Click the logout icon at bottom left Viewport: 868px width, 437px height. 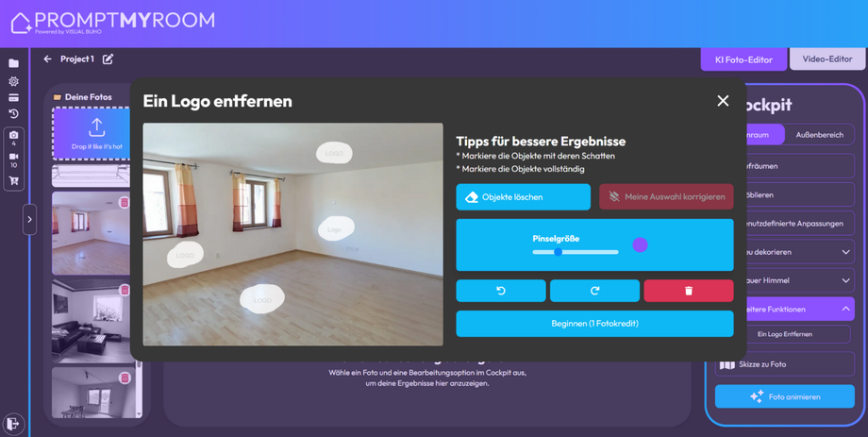(13, 424)
